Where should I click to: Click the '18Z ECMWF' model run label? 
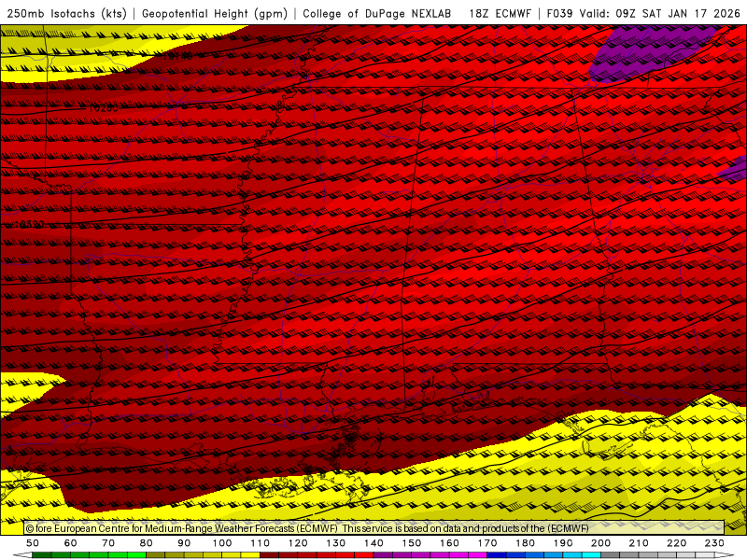500,14
